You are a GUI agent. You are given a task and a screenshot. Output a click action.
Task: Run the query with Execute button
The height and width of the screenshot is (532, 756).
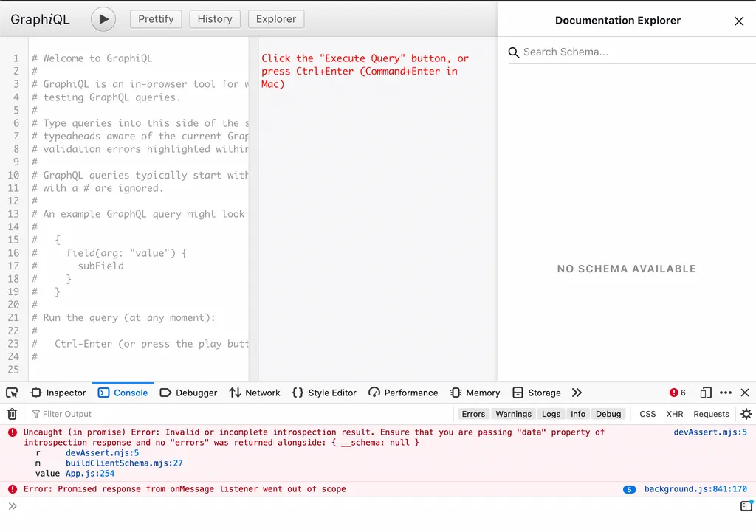[103, 19]
